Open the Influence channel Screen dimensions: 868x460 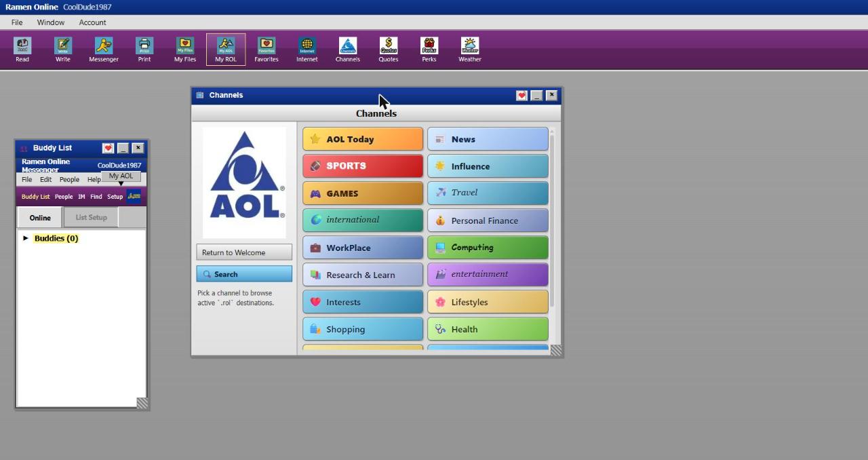point(488,166)
